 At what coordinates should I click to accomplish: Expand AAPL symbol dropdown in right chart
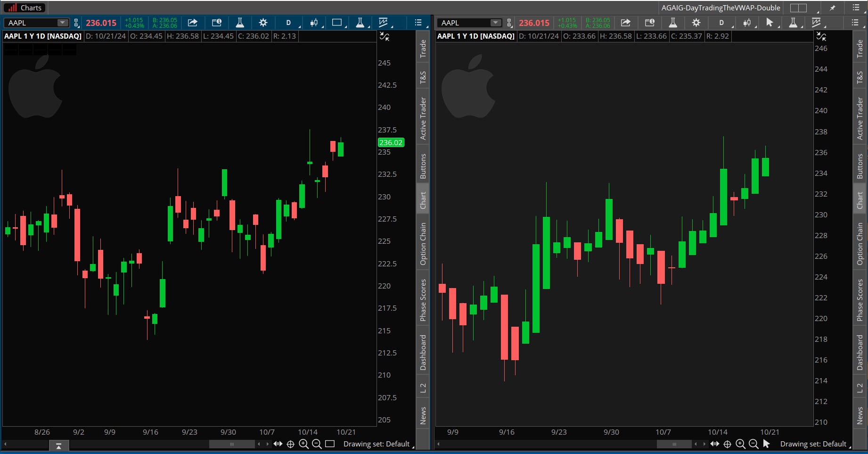click(495, 23)
